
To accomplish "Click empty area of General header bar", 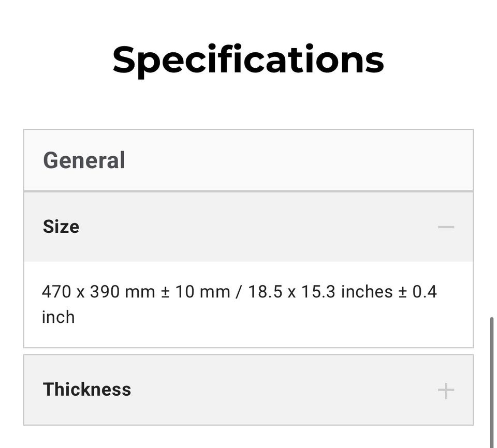I will 300,160.
